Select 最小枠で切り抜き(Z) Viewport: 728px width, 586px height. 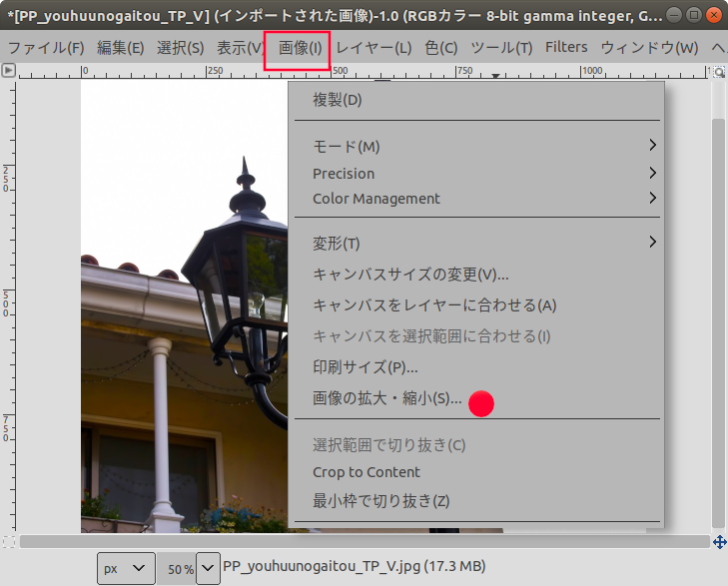click(476, 500)
